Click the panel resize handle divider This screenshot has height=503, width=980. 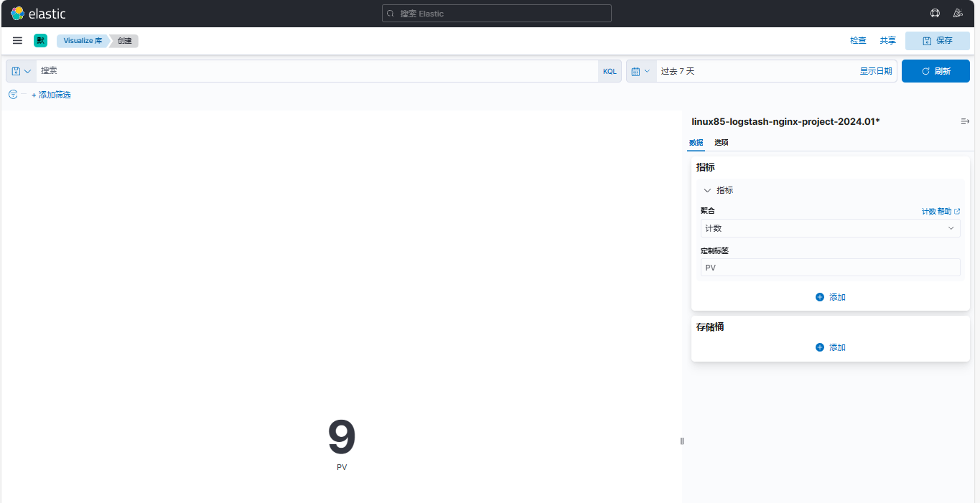tap(682, 441)
